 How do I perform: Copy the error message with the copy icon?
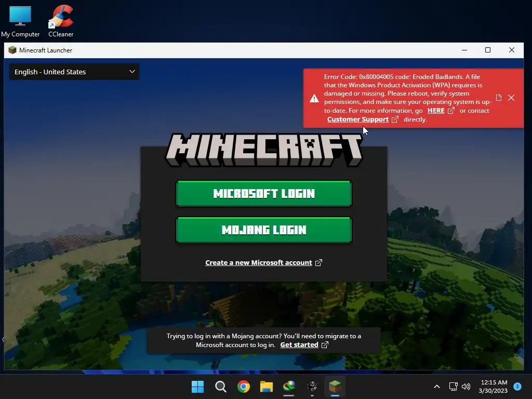pos(498,98)
